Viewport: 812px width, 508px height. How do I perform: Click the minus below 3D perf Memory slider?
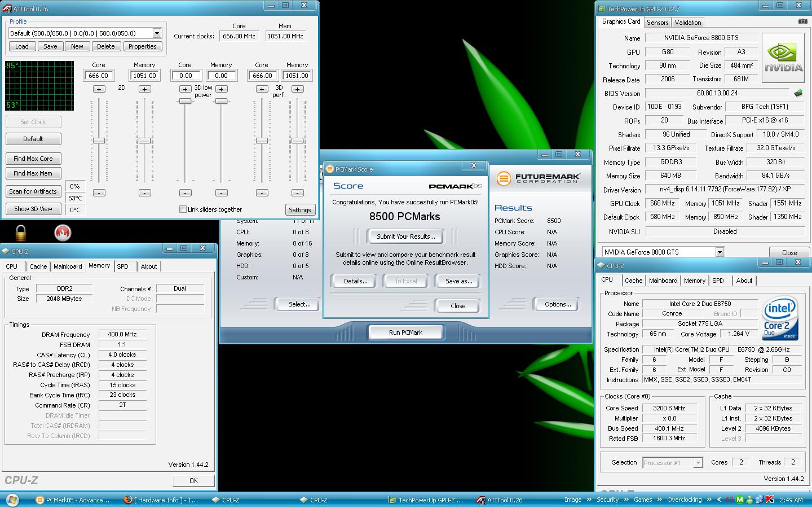pyautogui.click(x=297, y=193)
